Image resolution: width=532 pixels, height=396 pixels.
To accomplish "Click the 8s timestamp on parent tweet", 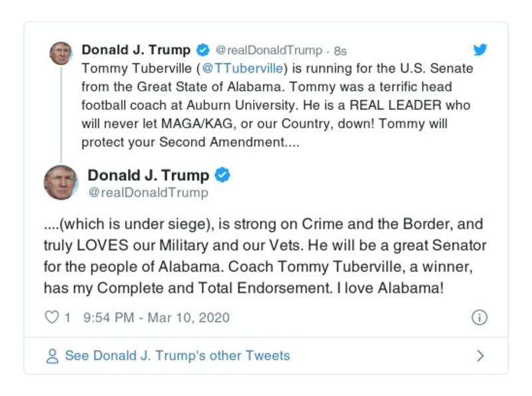I will point(340,51).
